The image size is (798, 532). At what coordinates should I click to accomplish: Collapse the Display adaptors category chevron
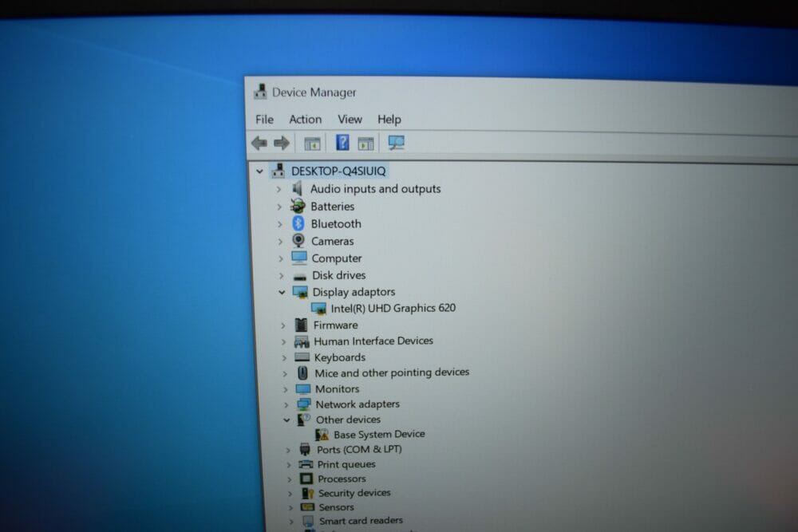click(282, 293)
